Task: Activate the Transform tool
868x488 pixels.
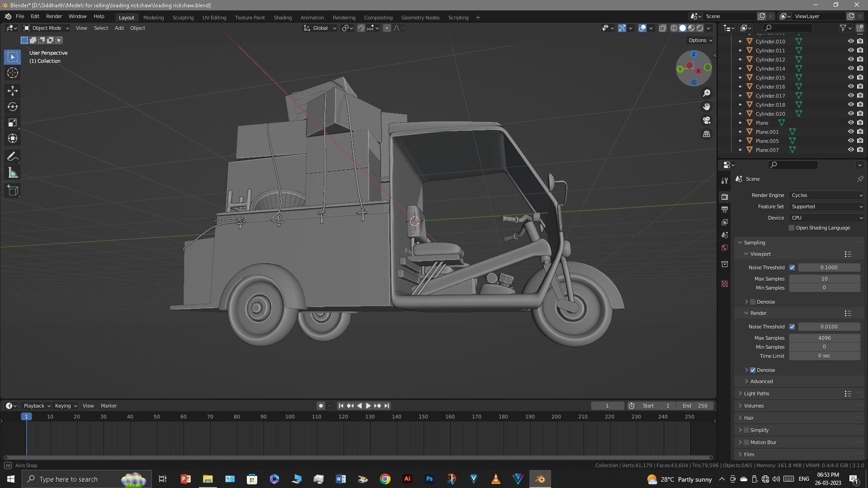Action: (x=13, y=139)
